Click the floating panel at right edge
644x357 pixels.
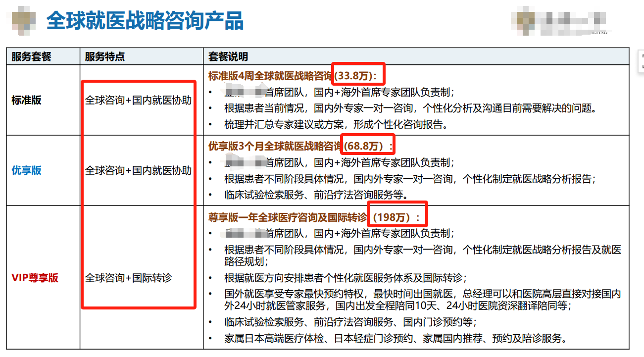(x=641, y=60)
